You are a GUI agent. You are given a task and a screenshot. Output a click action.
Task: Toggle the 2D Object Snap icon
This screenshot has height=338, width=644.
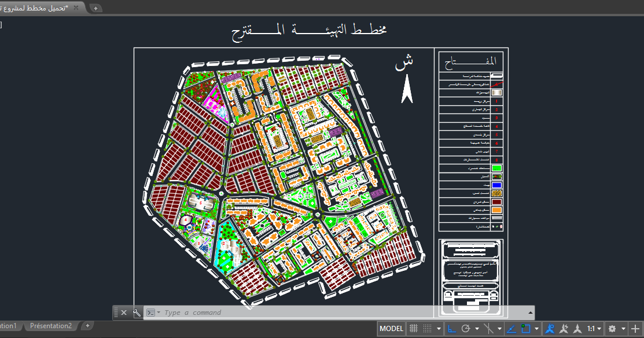[525, 329]
